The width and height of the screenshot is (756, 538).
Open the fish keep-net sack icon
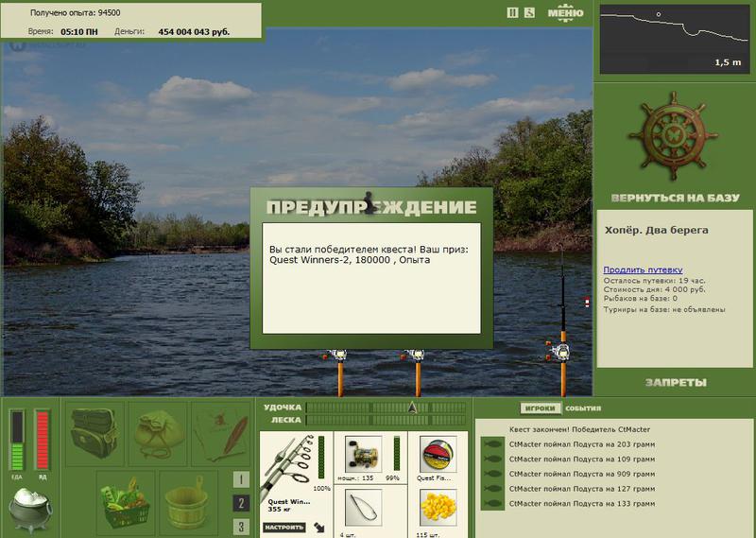pos(158,433)
